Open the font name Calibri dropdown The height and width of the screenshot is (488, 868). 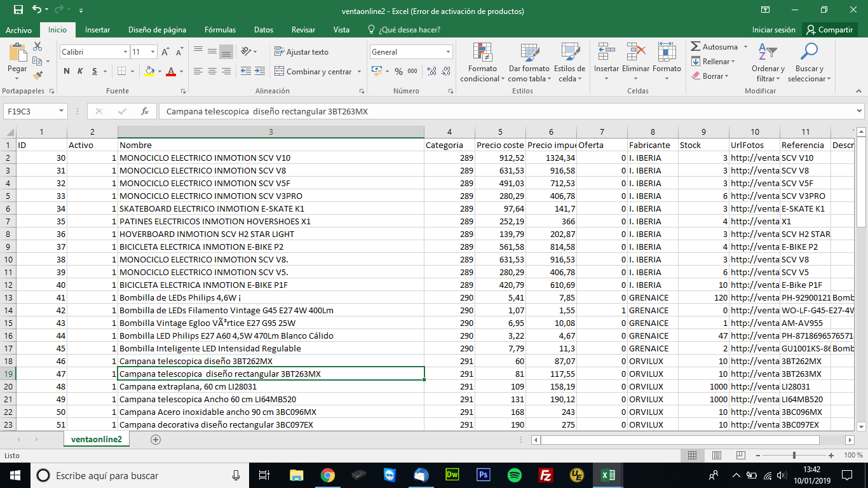pos(125,52)
